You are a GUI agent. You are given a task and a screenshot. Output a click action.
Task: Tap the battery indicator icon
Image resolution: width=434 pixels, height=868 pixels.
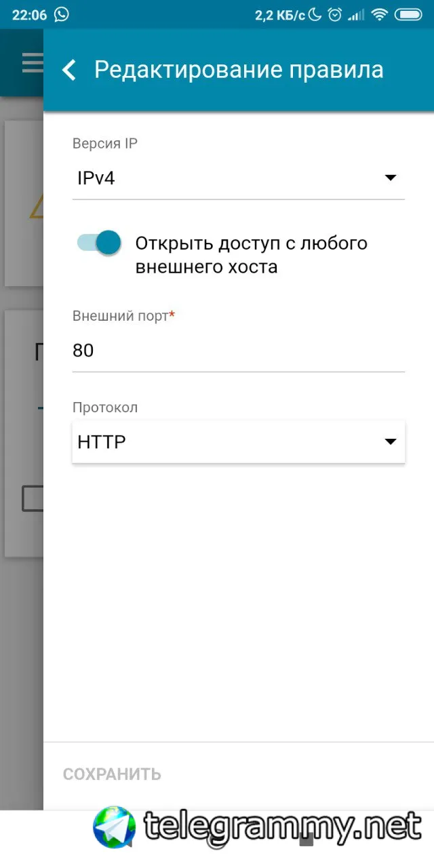[x=410, y=14]
